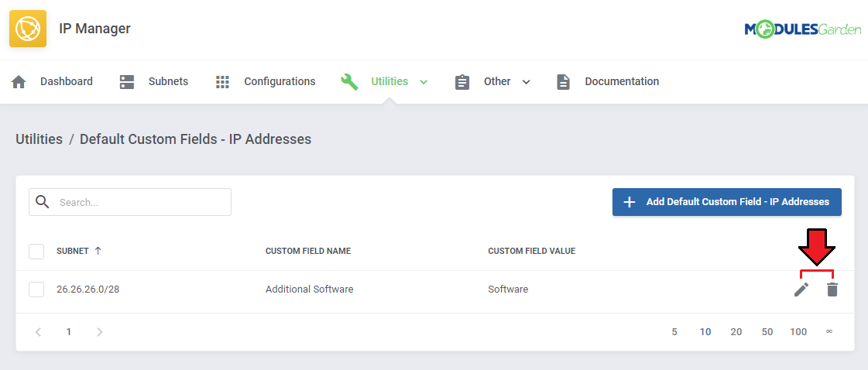Screen dimensions: 868x370
Task: Open the Other menu label
Action: 497,82
